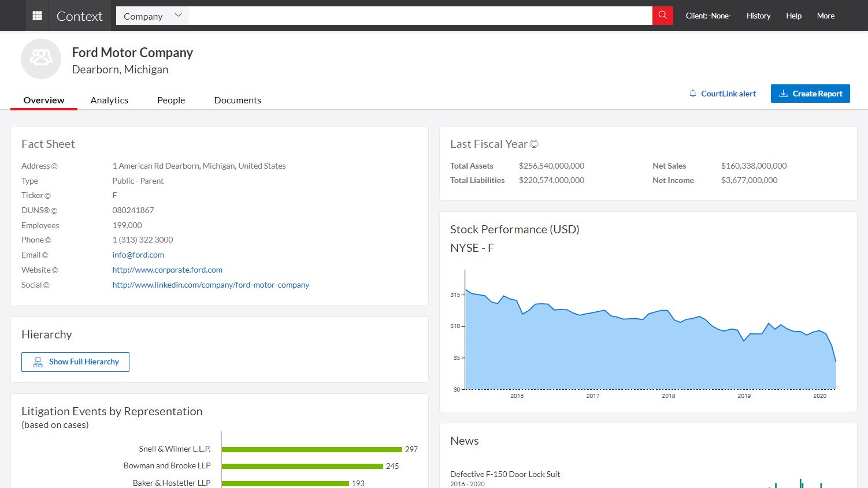This screenshot has width=868, height=488.
Task: Switch to the Analytics tab
Action: point(109,100)
